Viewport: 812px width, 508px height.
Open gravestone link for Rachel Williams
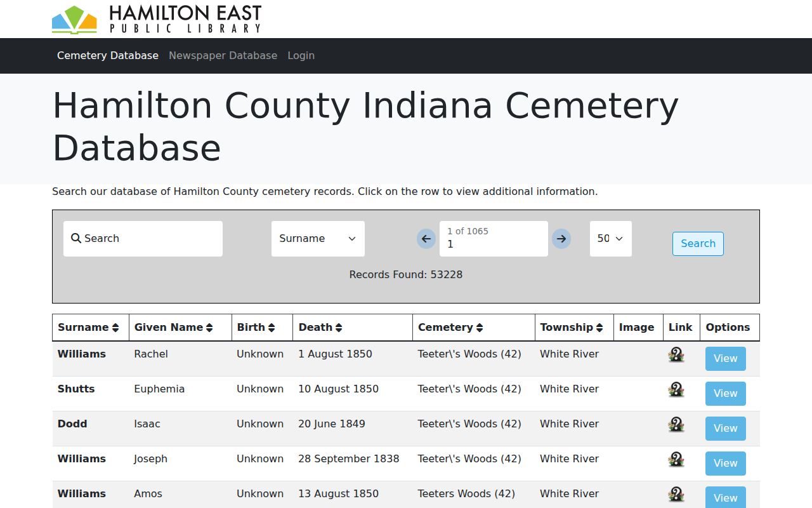coord(676,355)
